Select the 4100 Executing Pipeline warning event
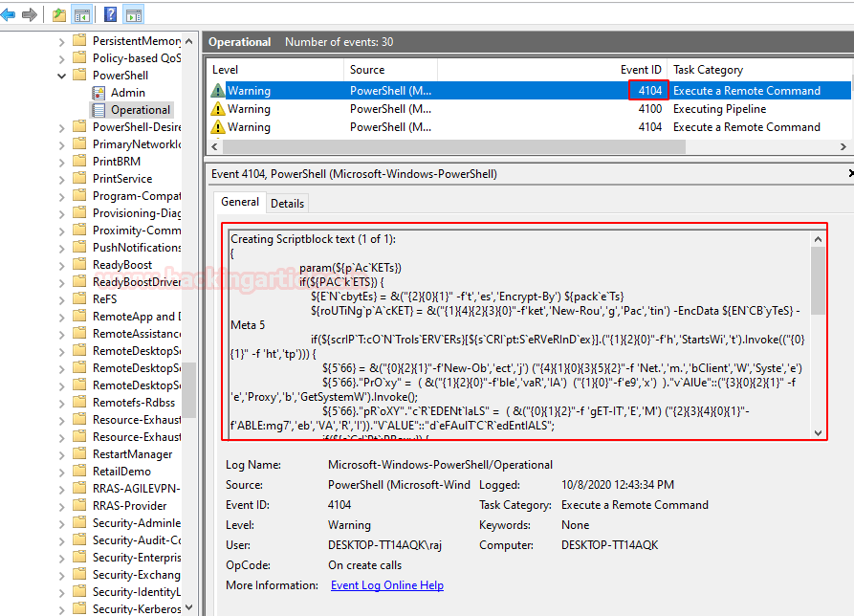854x616 pixels. tap(528, 109)
